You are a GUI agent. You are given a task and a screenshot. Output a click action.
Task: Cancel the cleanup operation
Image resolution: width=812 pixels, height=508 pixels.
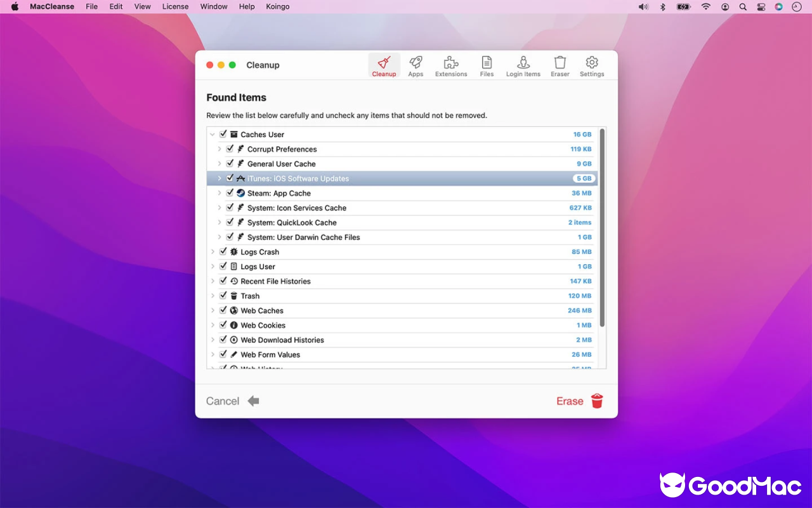(x=222, y=401)
